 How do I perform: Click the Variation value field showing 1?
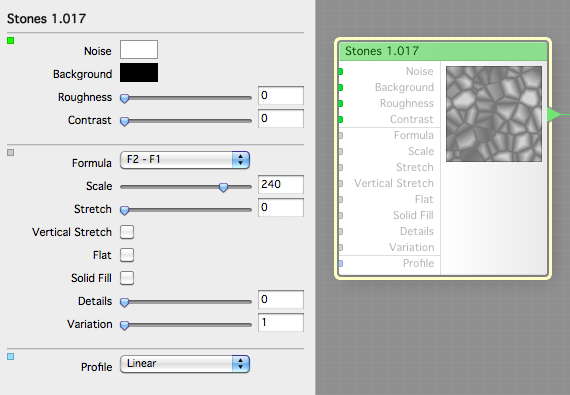[281, 323]
